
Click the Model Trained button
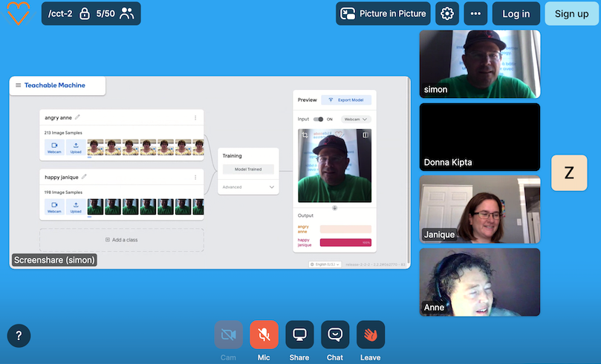click(248, 169)
